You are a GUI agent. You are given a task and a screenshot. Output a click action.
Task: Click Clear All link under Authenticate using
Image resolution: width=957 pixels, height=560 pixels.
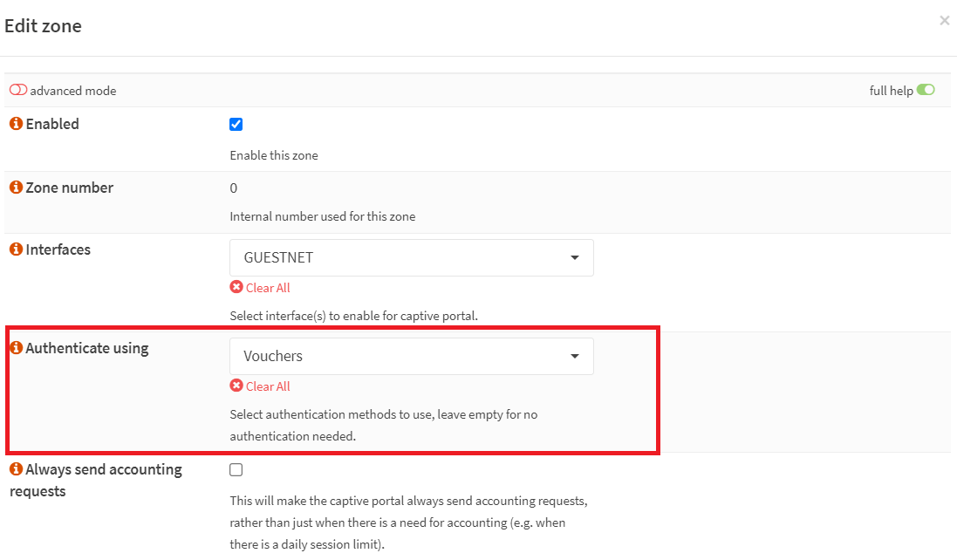[268, 386]
